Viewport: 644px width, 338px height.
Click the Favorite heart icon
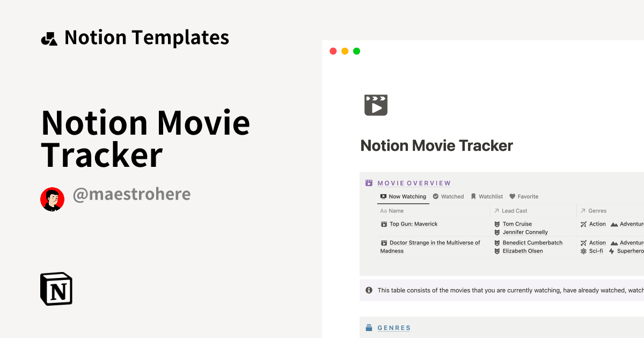point(513,196)
